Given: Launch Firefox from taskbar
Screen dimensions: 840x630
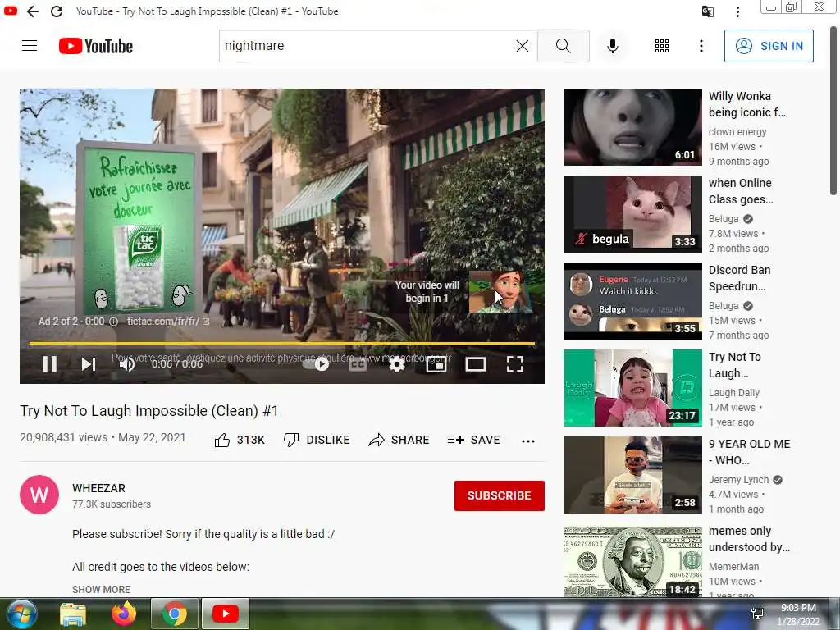Looking at the screenshot, I should coord(124,614).
